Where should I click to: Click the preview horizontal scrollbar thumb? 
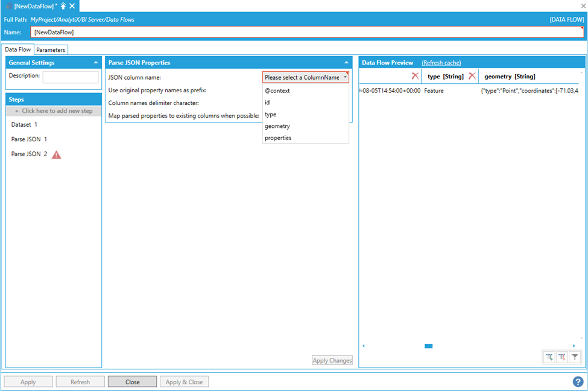pyautogui.click(x=428, y=346)
